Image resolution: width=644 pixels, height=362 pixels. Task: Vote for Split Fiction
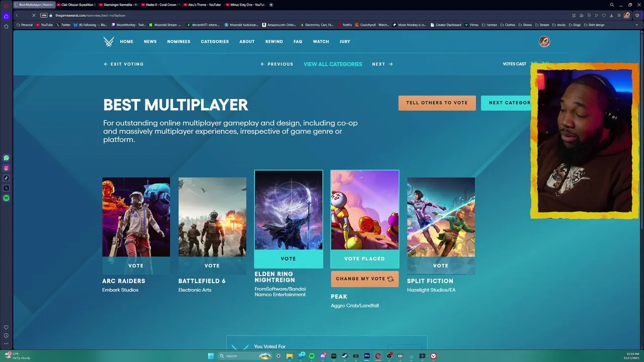441,265
